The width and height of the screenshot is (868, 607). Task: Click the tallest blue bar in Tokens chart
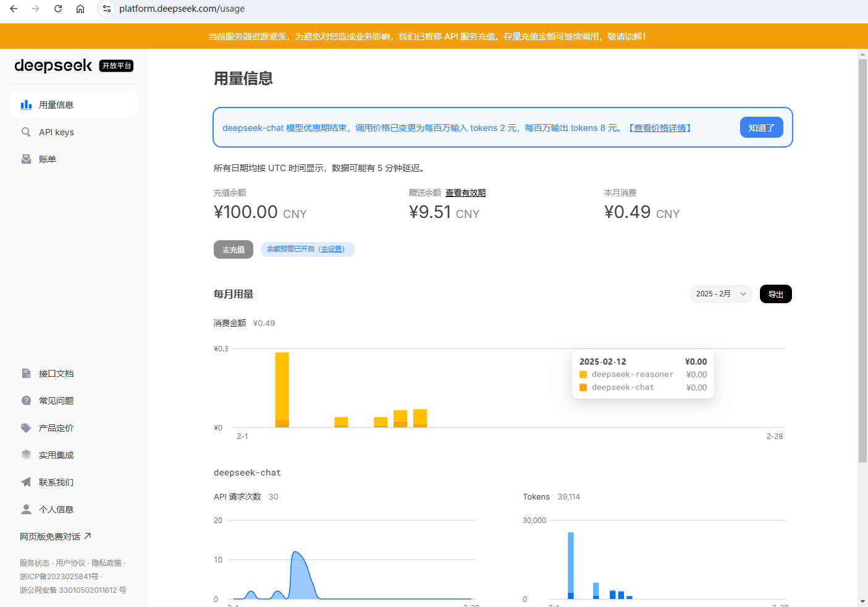pos(571,565)
